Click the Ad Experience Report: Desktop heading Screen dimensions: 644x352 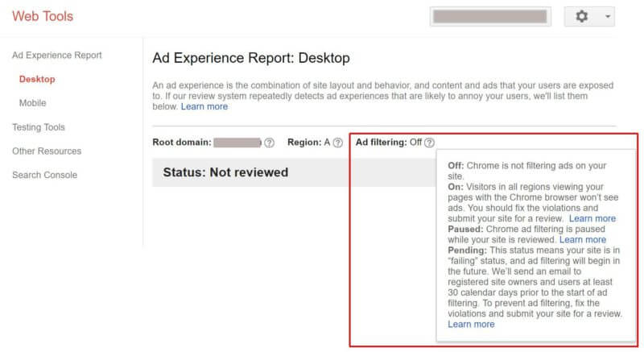(x=250, y=58)
